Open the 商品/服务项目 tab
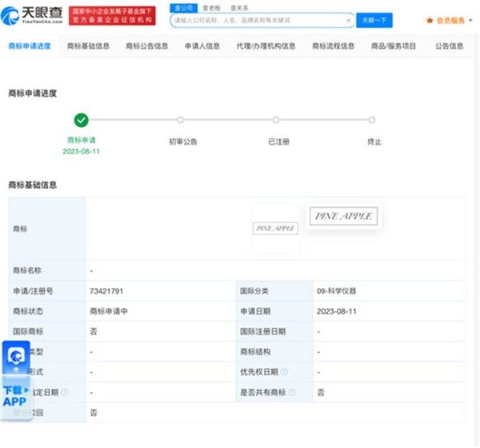 coord(394,46)
